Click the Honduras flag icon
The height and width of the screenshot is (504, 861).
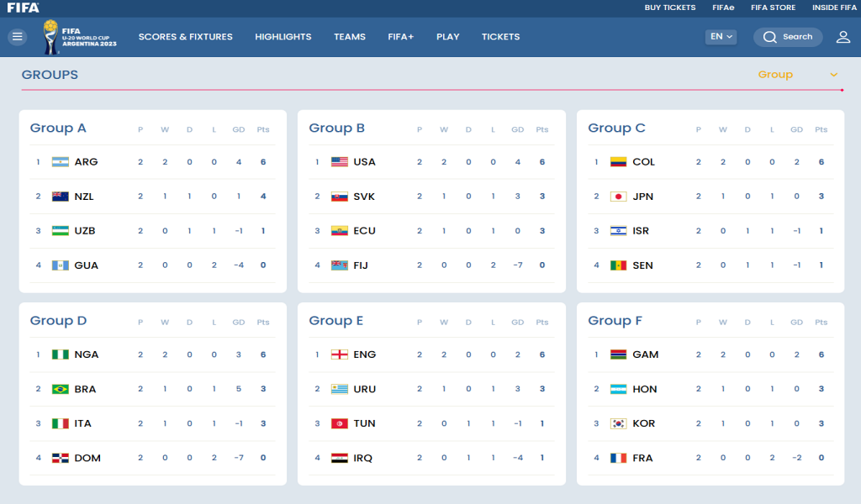pyautogui.click(x=618, y=389)
